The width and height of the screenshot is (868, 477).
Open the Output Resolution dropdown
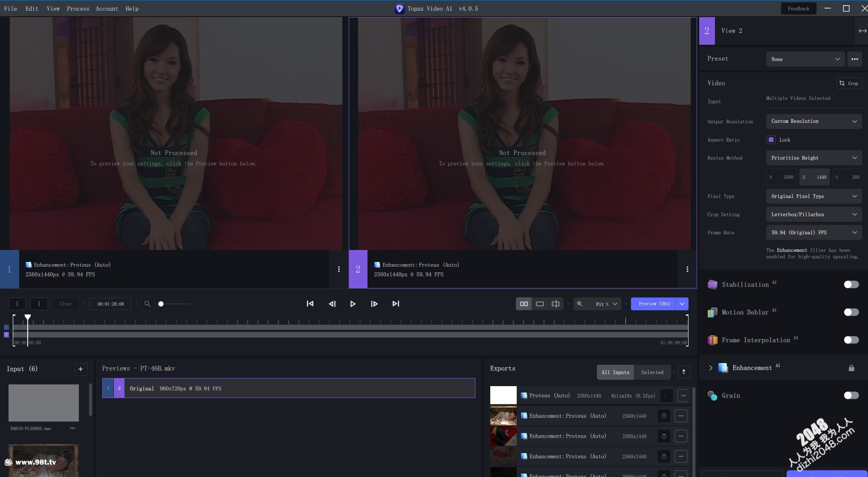[x=814, y=121]
